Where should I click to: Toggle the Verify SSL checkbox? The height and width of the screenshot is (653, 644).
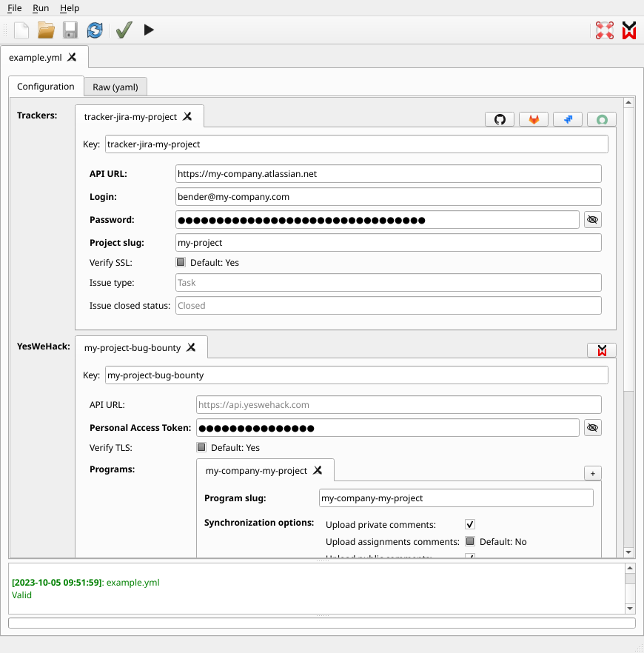[181, 261]
